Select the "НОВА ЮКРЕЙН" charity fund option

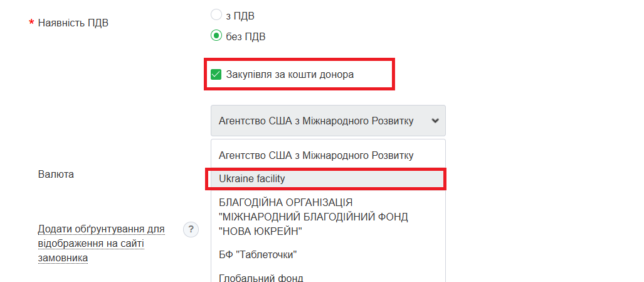point(314,217)
